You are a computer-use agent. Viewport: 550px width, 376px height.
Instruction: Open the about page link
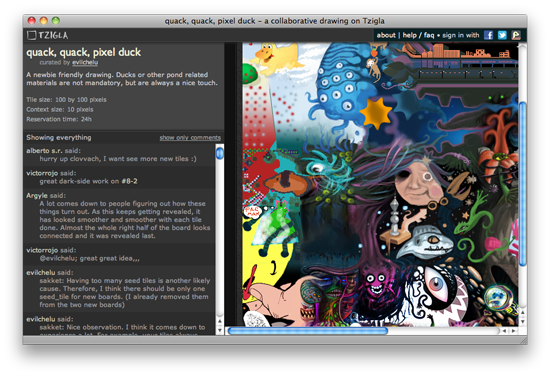(x=386, y=35)
